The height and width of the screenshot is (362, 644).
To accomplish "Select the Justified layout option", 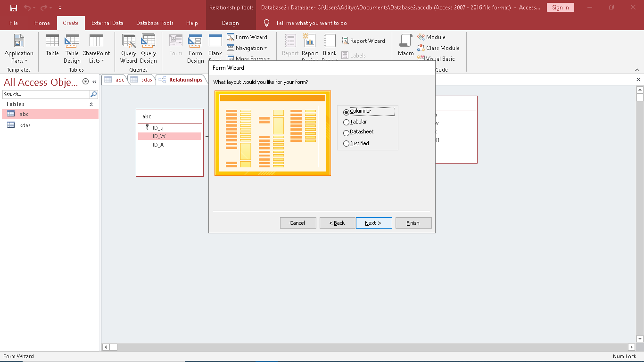I will [347, 143].
